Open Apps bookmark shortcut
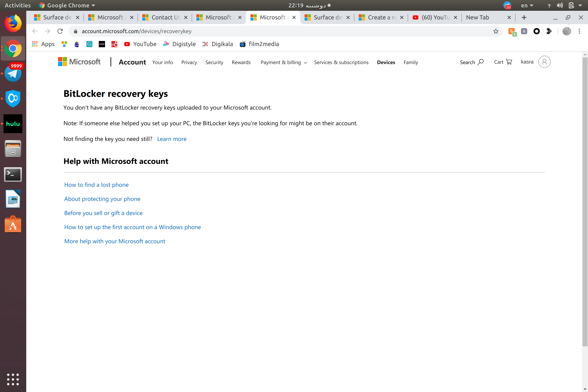The image size is (588, 392). click(43, 44)
